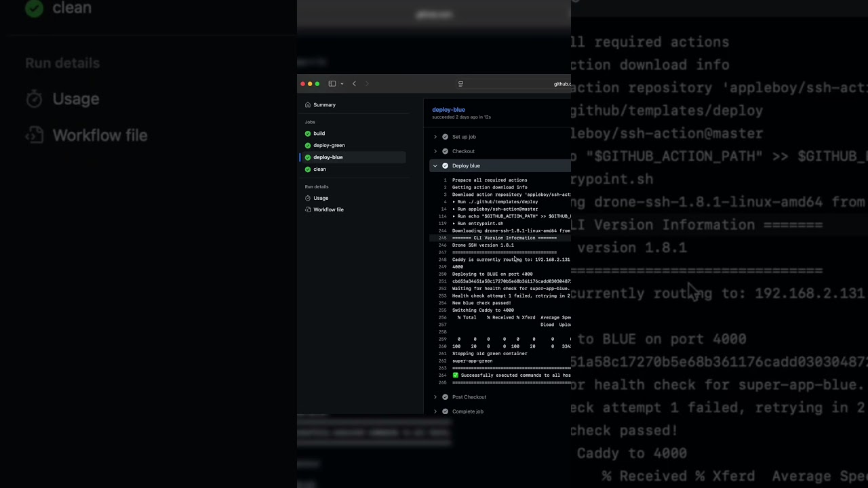Click the home icon next to Summary

308,105
